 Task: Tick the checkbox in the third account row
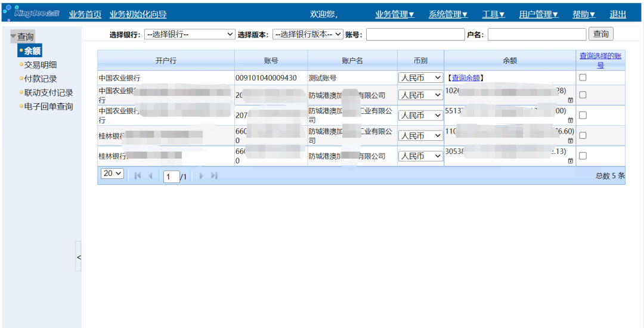coord(583,115)
